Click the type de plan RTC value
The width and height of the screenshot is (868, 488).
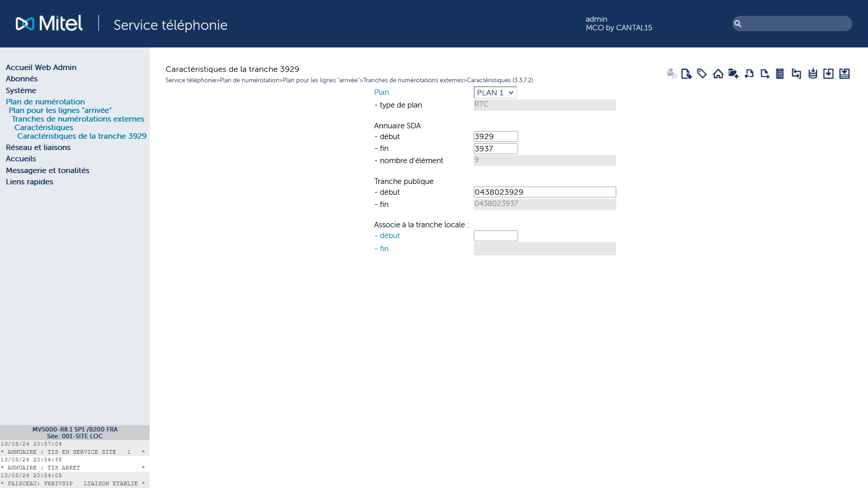545,105
